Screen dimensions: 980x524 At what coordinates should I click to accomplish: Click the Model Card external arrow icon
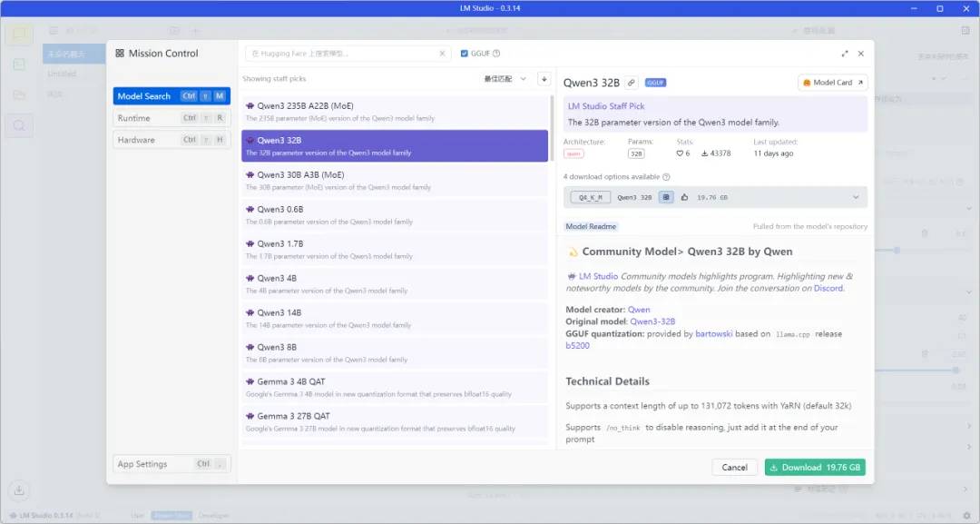tap(860, 83)
